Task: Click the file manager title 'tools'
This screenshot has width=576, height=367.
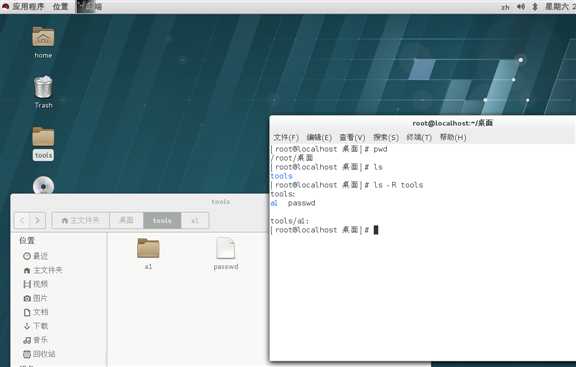Action: point(220,202)
